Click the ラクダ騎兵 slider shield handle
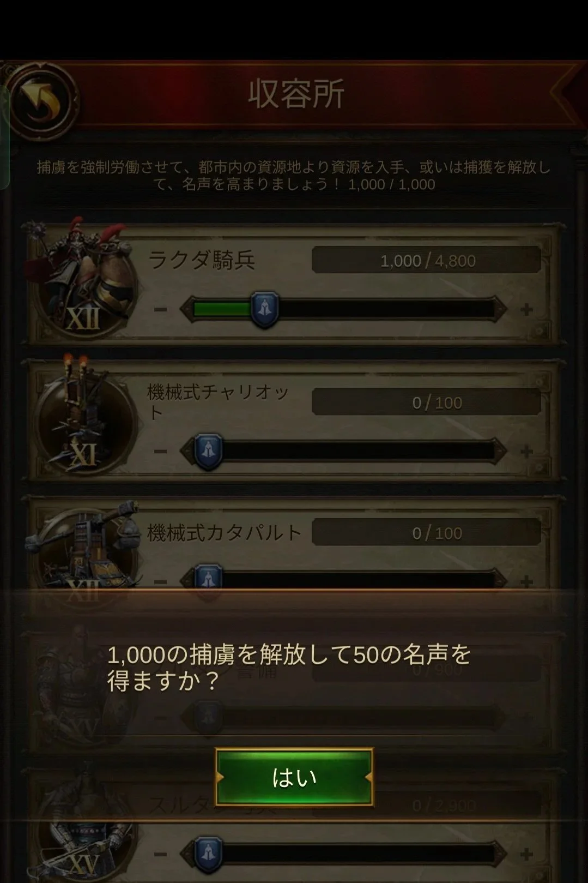The width and height of the screenshot is (588, 883). coord(265,310)
